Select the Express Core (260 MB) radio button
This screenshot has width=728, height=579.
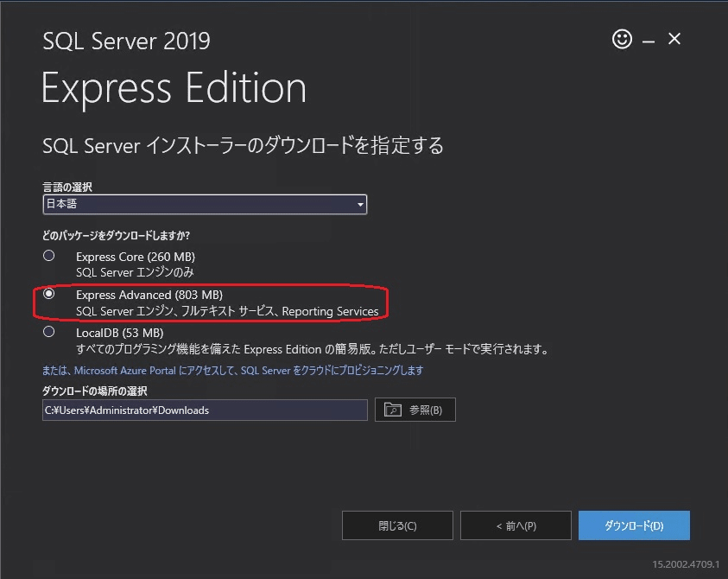click(48, 256)
